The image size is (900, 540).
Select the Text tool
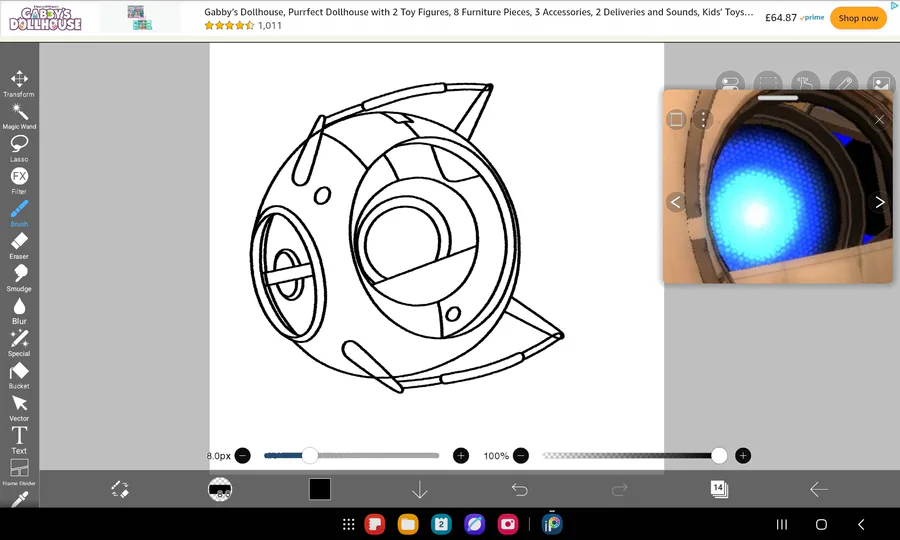click(19, 440)
